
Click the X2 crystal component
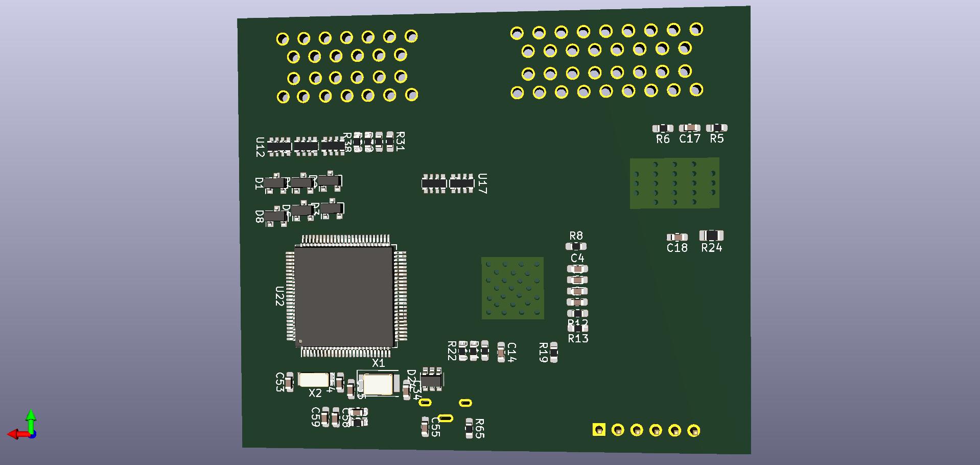click(313, 380)
